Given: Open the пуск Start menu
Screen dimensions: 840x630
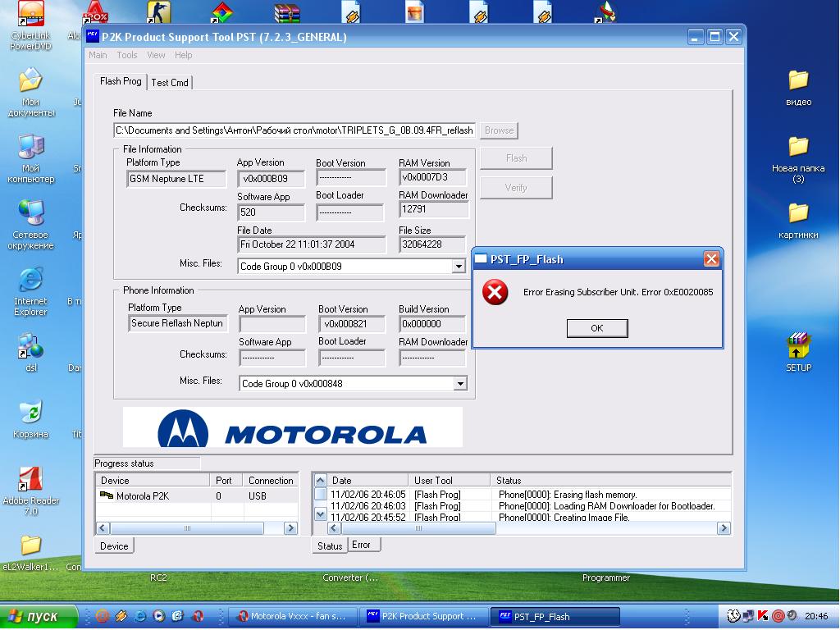Looking at the screenshot, I should coord(38,616).
